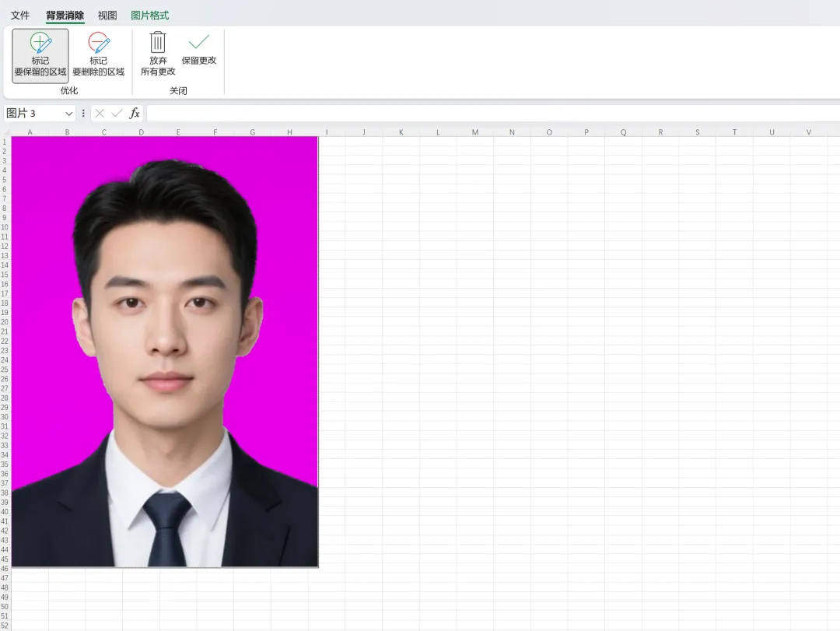The height and width of the screenshot is (631, 840).
Task: Discard all changes with trash icon
Action: 158,54
